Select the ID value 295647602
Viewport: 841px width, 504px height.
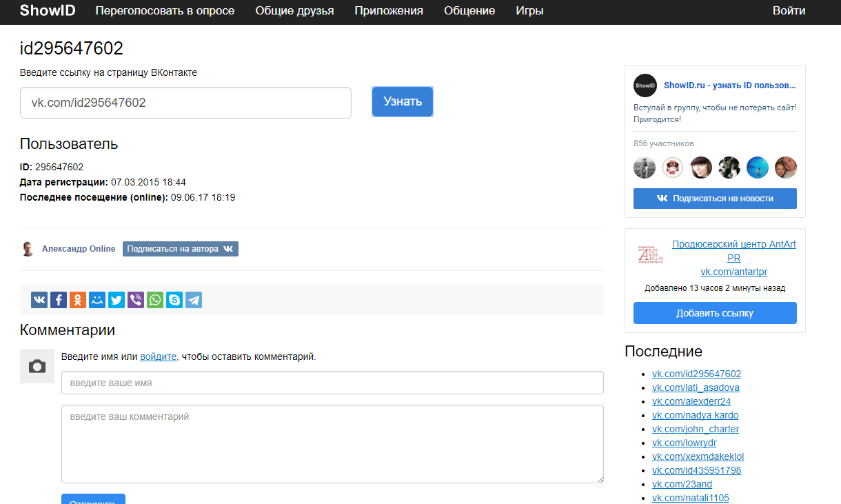pos(59,167)
